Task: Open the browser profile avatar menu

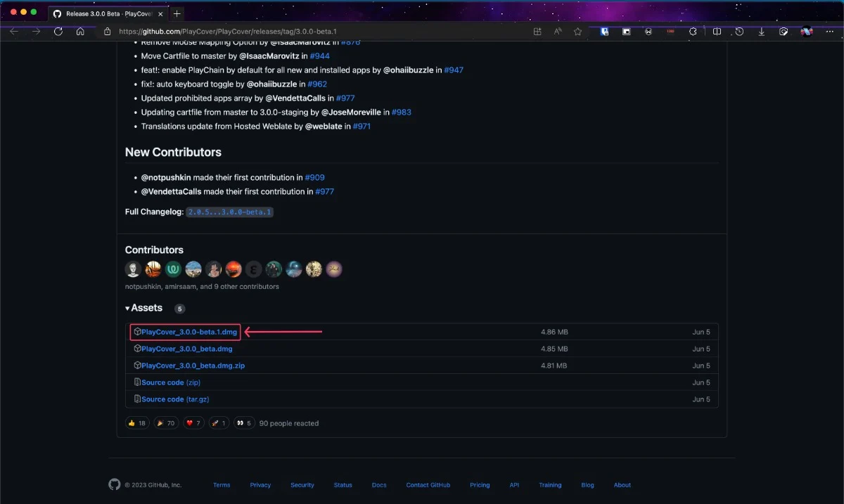Action: click(807, 32)
